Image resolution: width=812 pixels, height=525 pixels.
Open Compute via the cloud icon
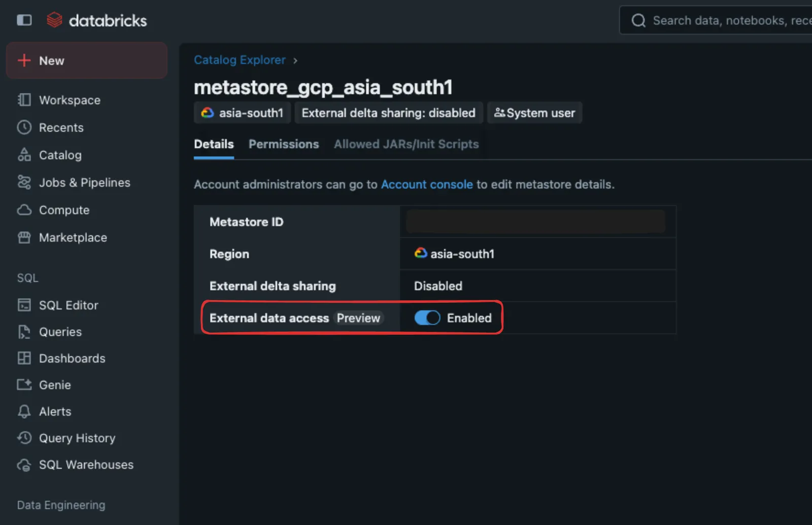(24, 210)
